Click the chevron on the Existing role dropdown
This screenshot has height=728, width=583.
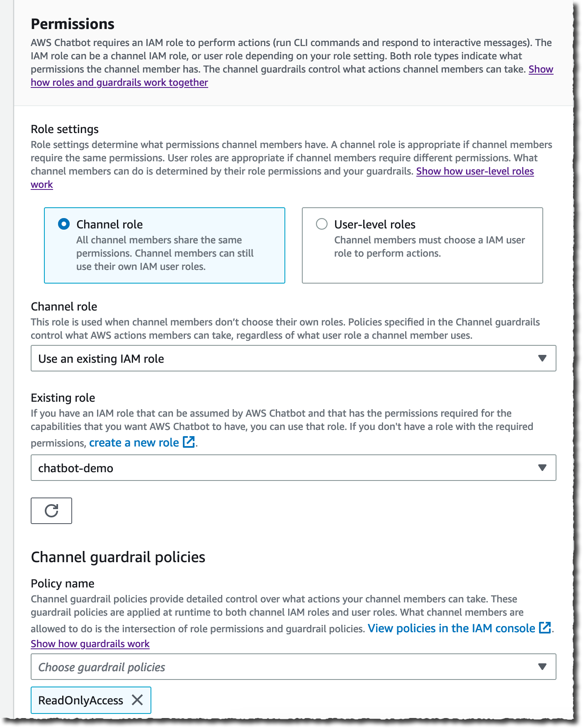click(542, 468)
